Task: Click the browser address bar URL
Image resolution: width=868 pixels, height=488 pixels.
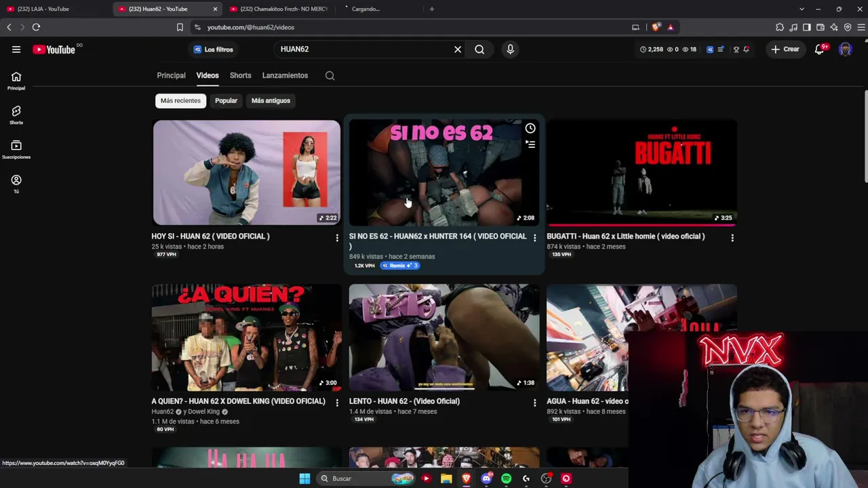Action: click(250, 27)
